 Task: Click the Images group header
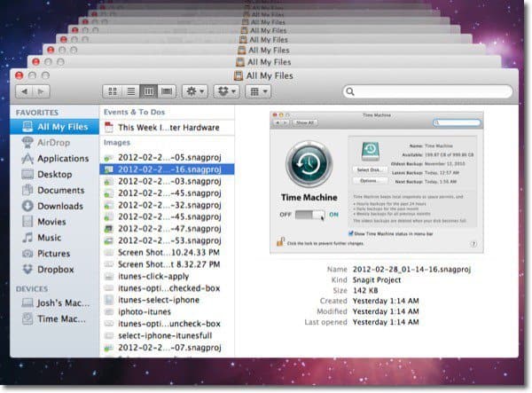coord(117,143)
